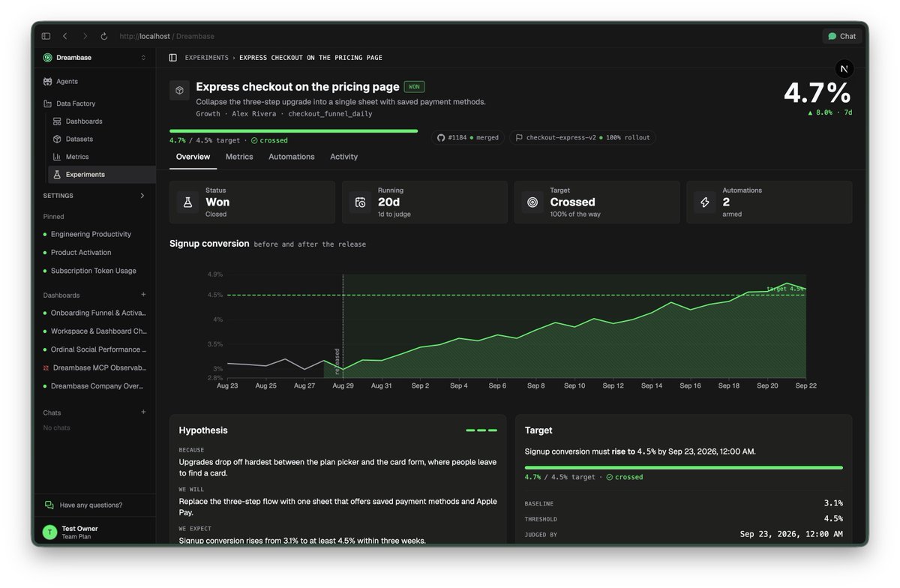The height and width of the screenshot is (588, 900).
Task: Open pinned Subscription Token Usage dashboard
Action: click(x=94, y=271)
